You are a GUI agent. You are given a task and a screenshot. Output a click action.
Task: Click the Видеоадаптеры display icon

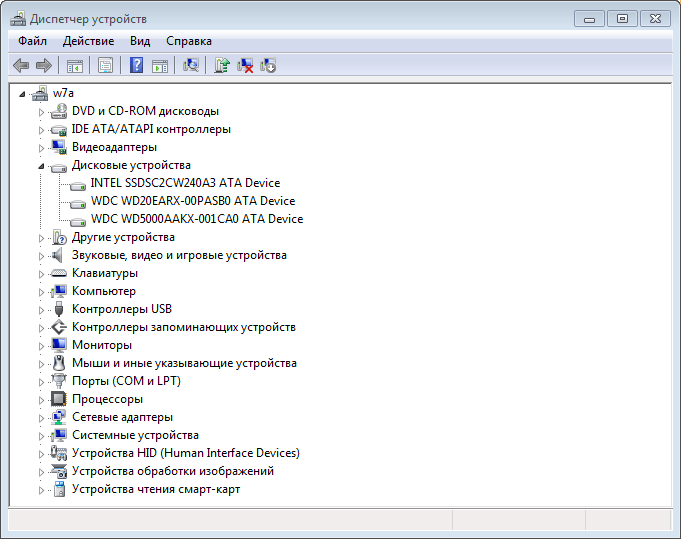[59, 147]
